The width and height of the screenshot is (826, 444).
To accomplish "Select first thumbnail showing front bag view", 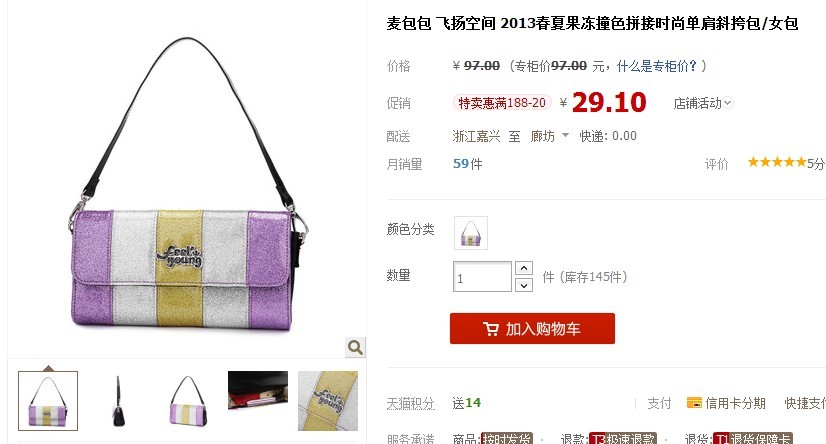I will (x=48, y=401).
